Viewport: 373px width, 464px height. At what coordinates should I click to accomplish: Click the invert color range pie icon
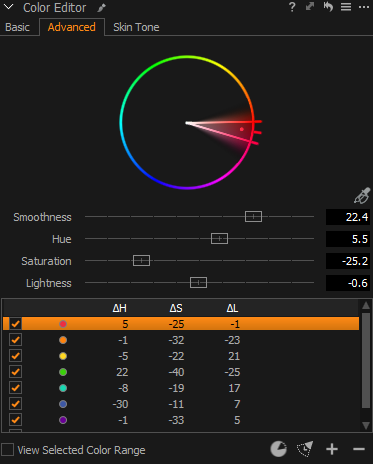pyautogui.click(x=278, y=449)
